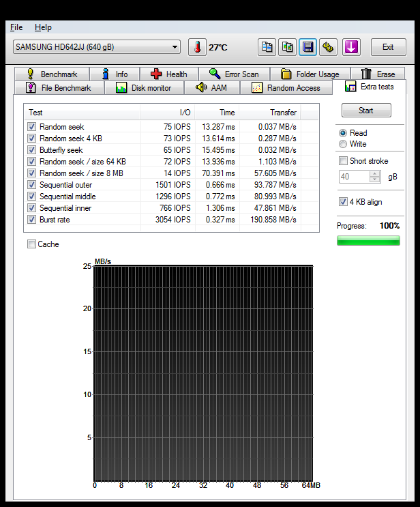Sort by the Transfer column header
The image size is (420, 507).
[270, 113]
